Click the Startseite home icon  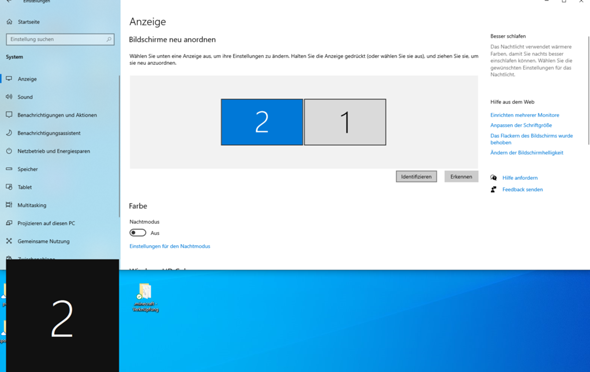9,22
